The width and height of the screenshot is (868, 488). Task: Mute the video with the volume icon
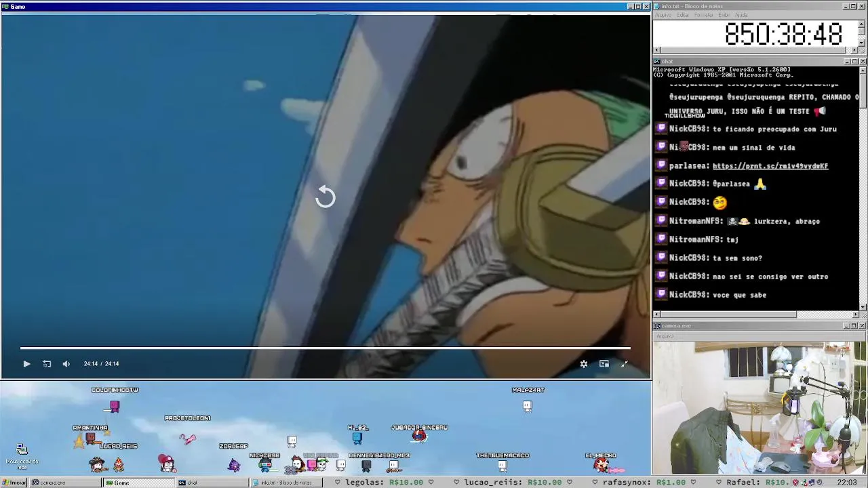66,364
